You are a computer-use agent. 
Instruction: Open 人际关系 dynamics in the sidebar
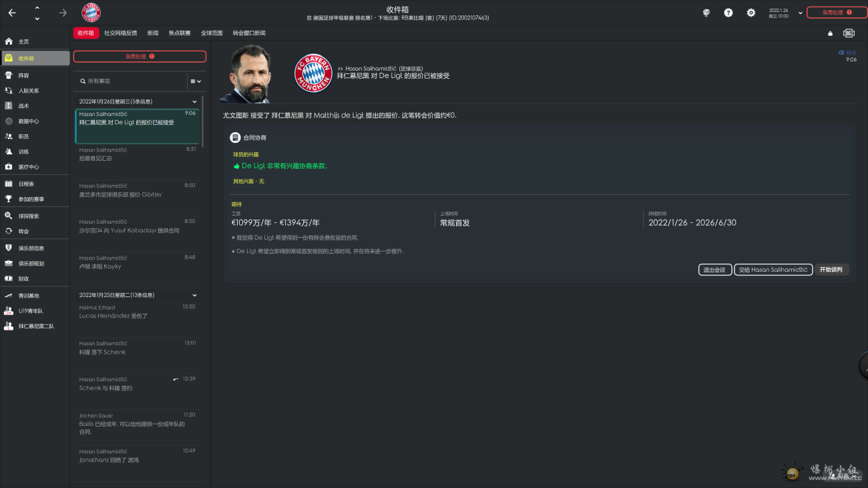[35, 91]
